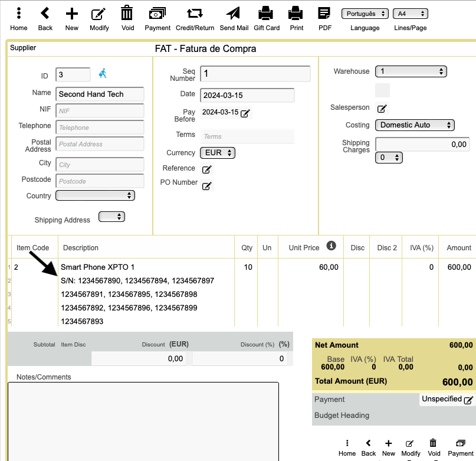This screenshot has width=476, height=461.
Task: Click the bottom Void trash icon
Action: click(x=434, y=447)
